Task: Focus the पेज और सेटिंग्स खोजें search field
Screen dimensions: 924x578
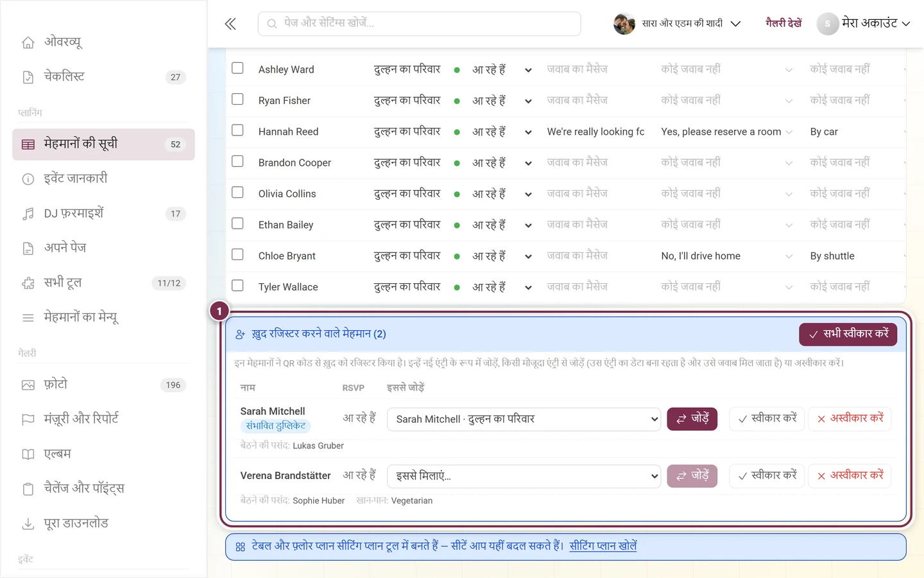Action: [x=420, y=24]
